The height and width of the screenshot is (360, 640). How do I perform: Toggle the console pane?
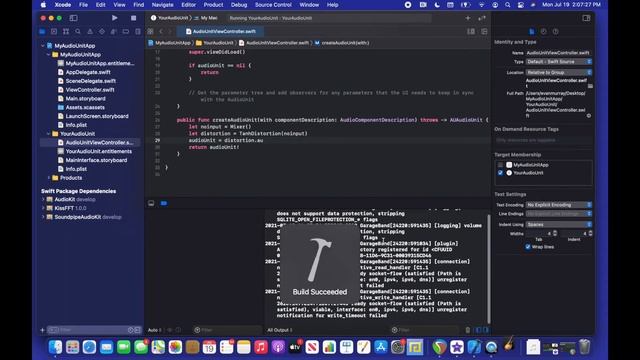486,330
